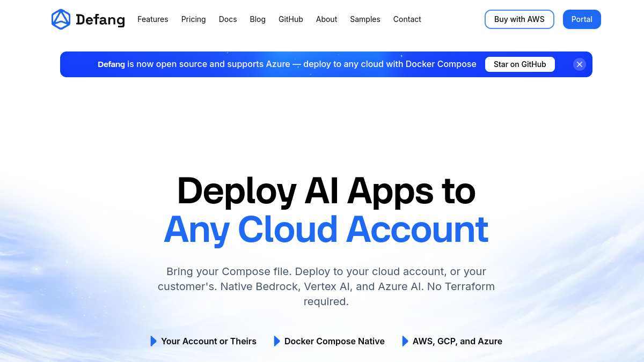The width and height of the screenshot is (644, 362).
Task: Browse the Samples page
Action: tap(365, 19)
